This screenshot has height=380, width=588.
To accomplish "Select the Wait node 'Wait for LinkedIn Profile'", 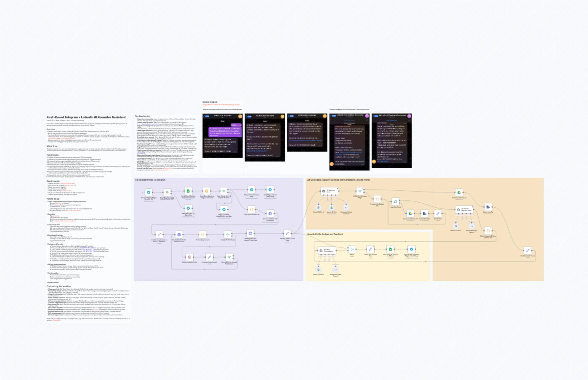I will (x=189, y=257).
